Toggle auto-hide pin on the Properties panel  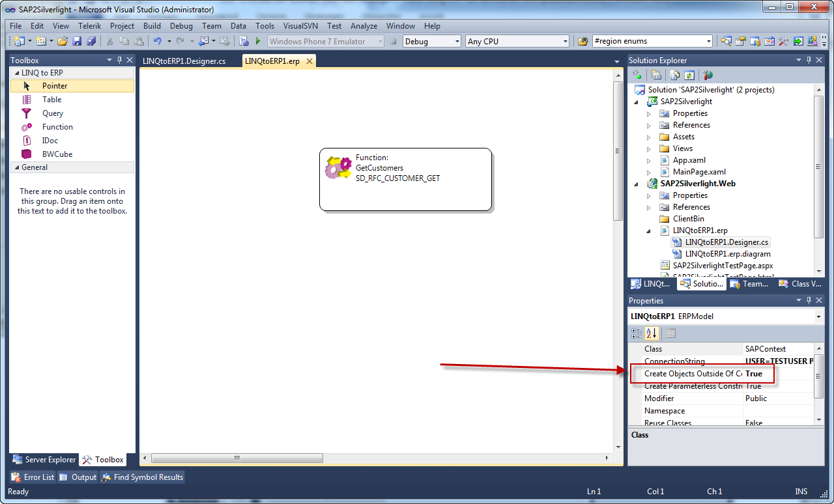(809, 300)
